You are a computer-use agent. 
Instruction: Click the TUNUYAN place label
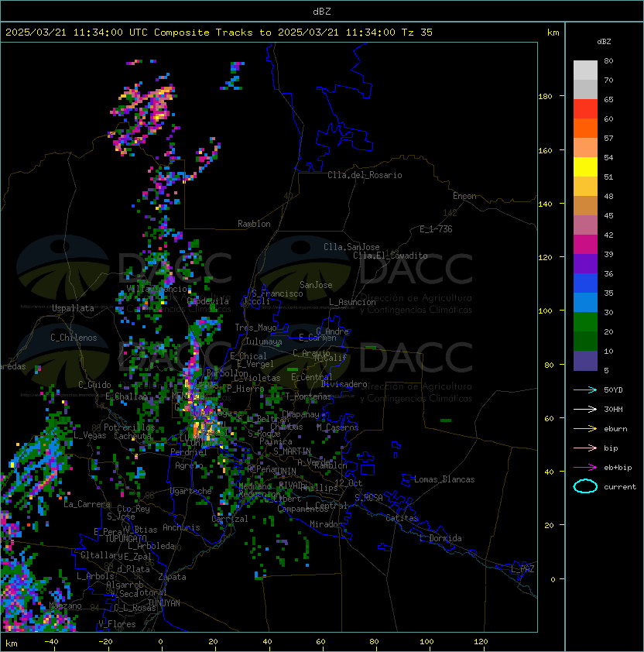pyautogui.click(x=164, y=603)
